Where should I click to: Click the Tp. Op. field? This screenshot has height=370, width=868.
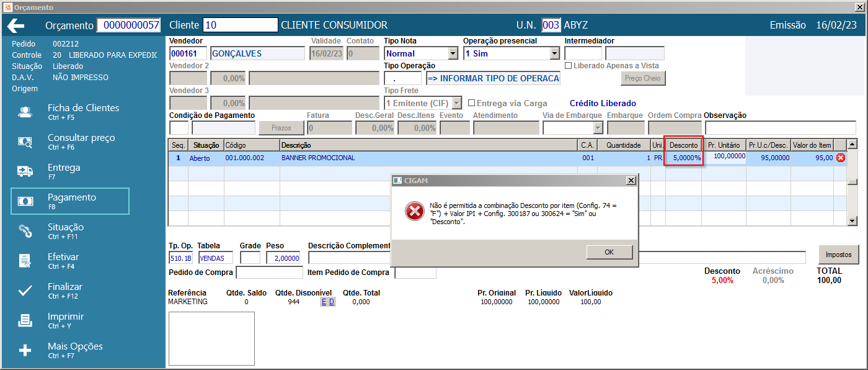(180, 258)
